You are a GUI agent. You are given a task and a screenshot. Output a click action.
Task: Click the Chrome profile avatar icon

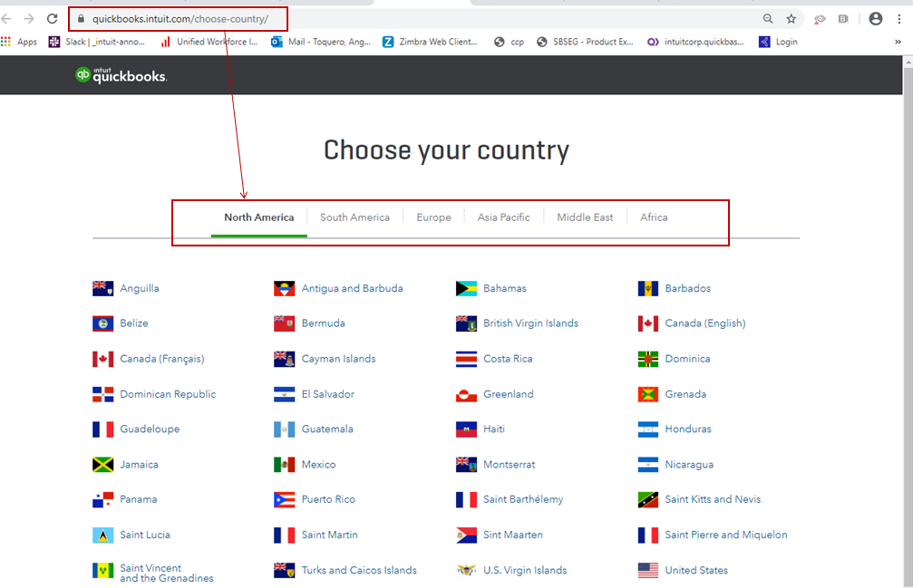875,18
